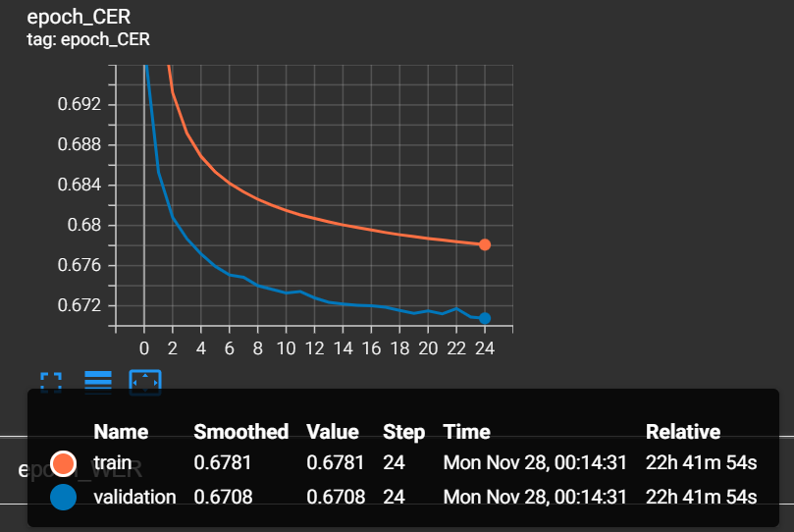Click the fit domain to data icon
The height and width of the screenshot is (532, 794).
click(x=144, y=382)
